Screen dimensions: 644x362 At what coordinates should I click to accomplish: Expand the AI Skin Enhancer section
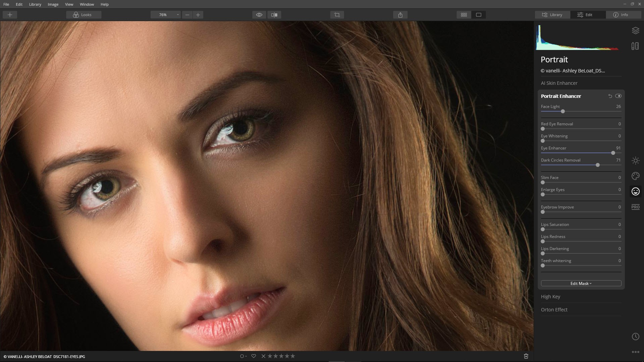click(x=559, y=83)
